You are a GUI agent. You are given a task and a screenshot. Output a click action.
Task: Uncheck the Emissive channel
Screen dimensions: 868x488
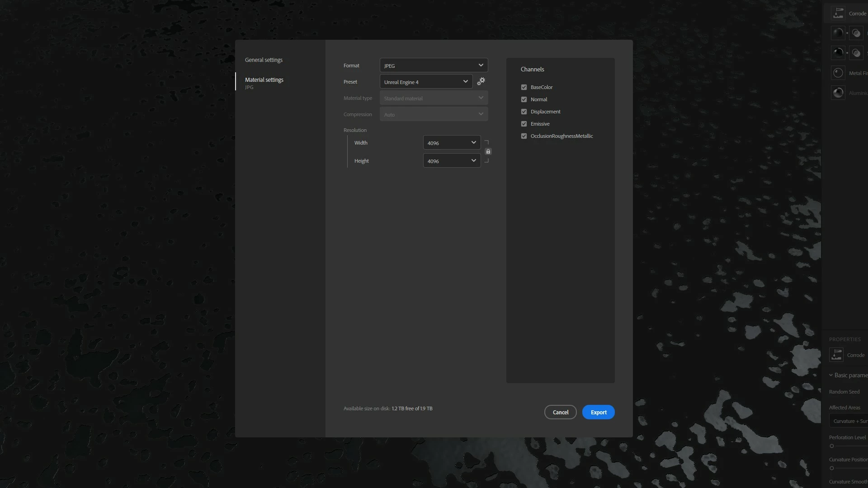click(524, 124)
